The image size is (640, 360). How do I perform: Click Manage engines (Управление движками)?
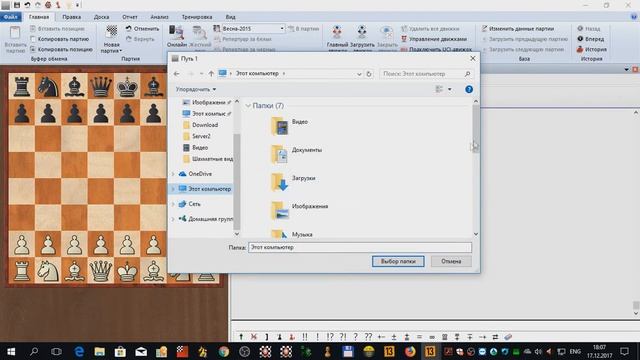pos(433,39)
